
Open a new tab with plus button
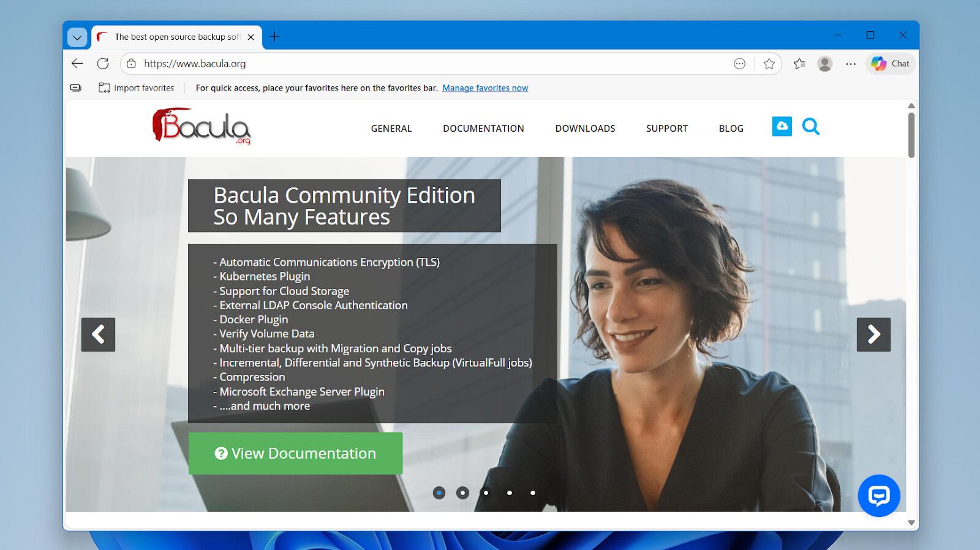pyautogui.click(x=274, y=37)
